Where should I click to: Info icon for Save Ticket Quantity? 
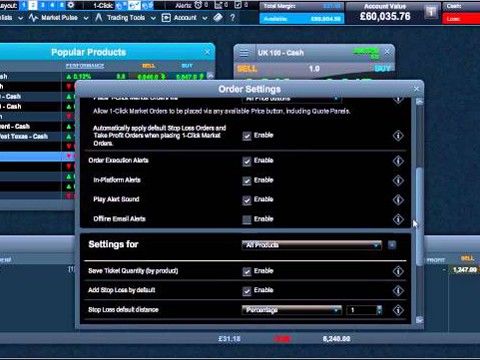[398, 271]
